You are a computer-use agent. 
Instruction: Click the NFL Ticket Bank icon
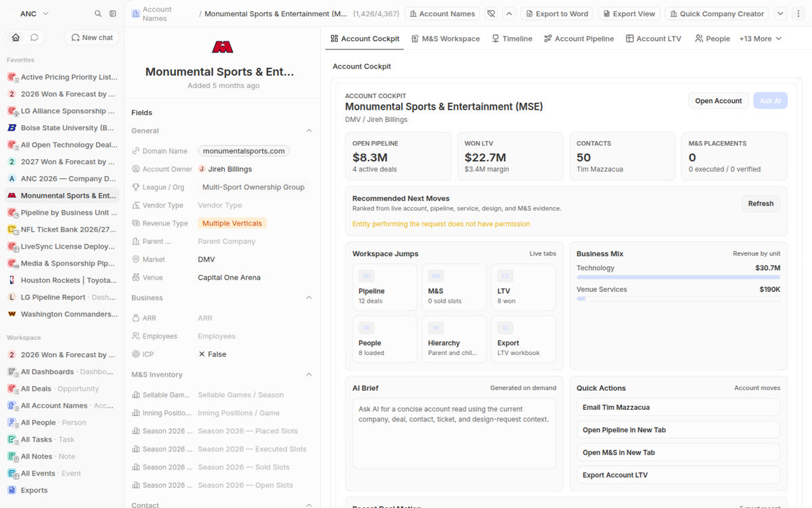(12, 230)
